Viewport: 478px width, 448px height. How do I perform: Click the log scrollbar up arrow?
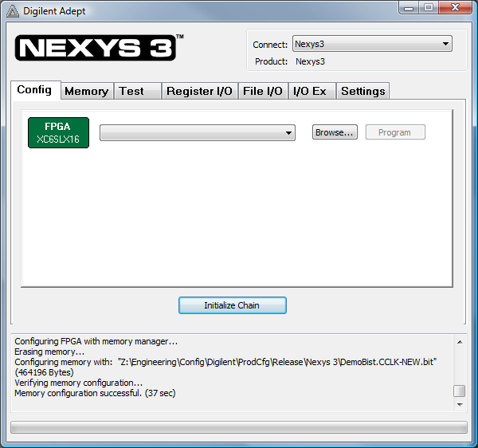tap(460, 342)
